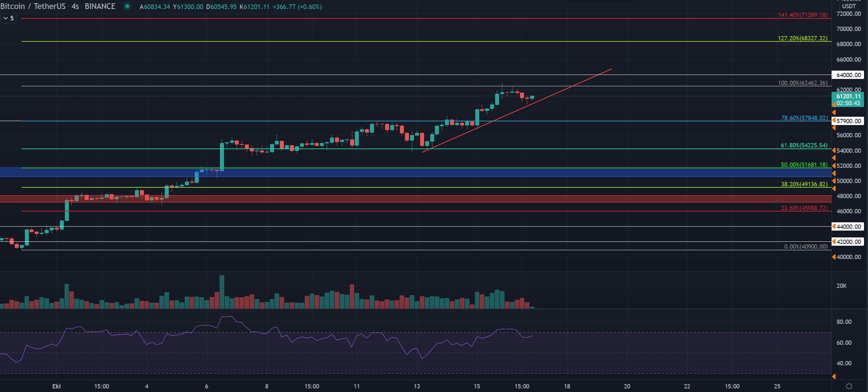Click the 141.40% Fibonacci extension label

(802, 15)
